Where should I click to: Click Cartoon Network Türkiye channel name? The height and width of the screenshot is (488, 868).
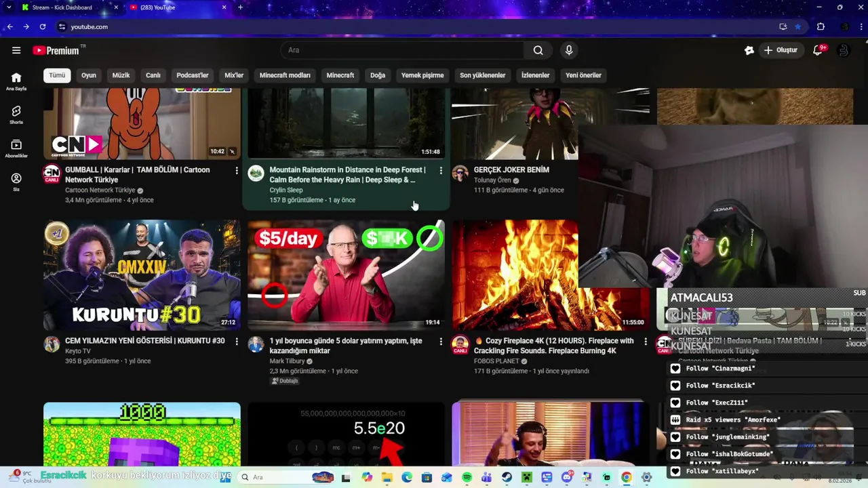[100, 190]
